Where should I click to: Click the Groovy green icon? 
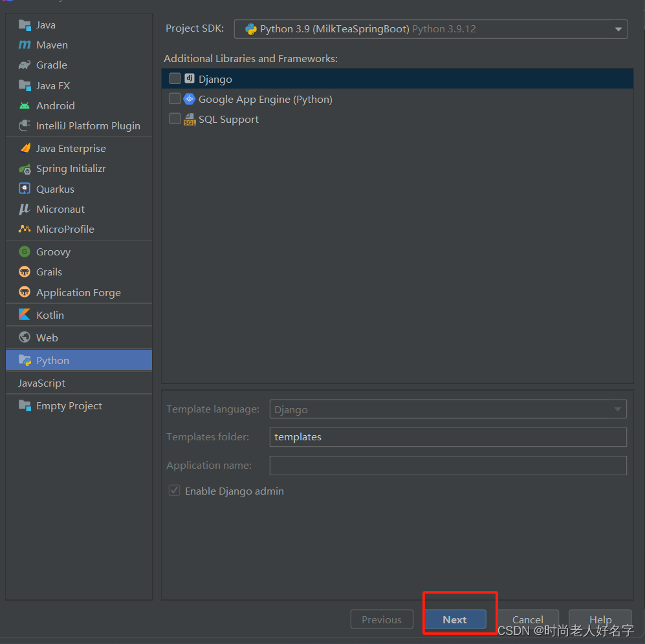tap(25, 252)
